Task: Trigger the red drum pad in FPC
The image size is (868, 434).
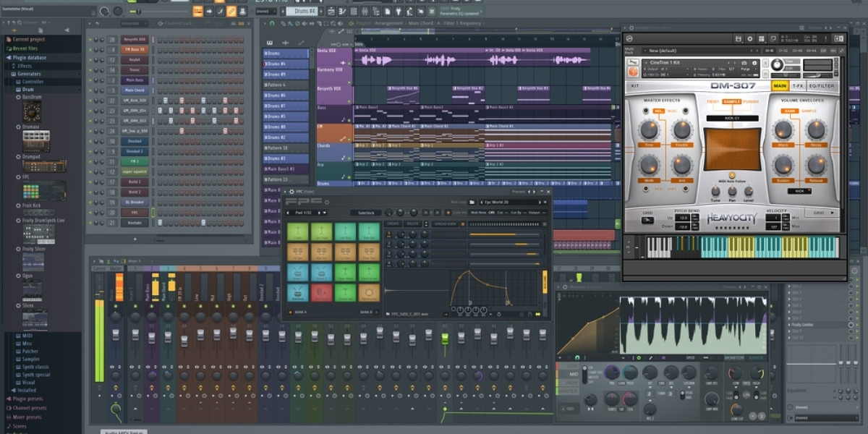Action: click(321, 292)
